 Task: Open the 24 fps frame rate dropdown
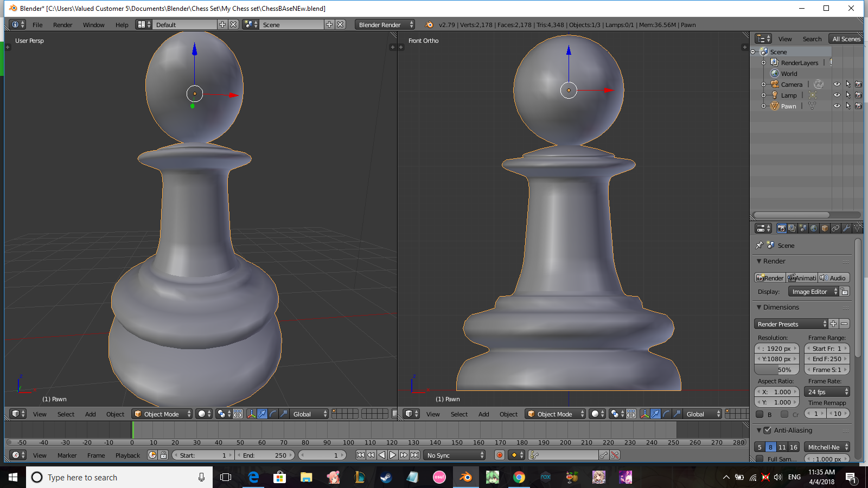pos(827,391)
